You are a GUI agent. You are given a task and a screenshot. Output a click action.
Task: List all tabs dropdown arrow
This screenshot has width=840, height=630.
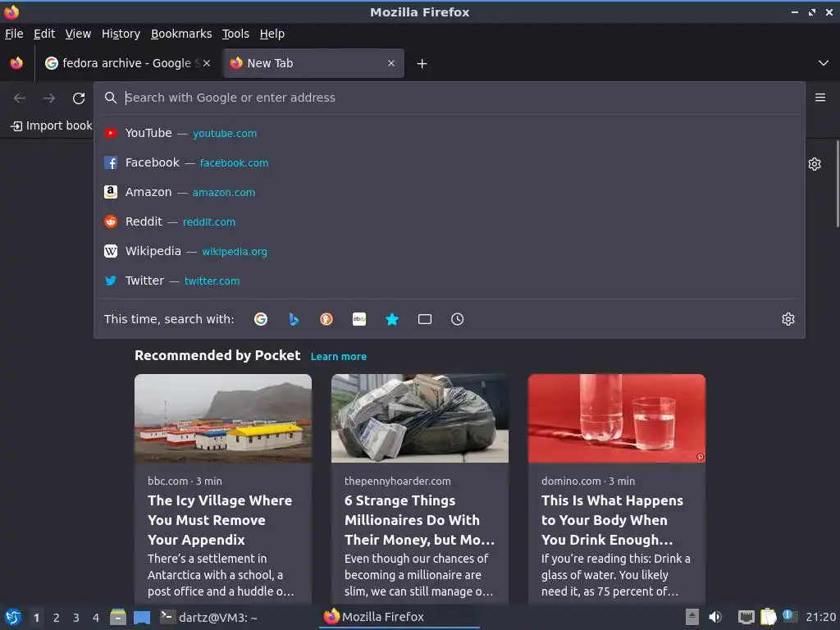[x=824, y=63]
